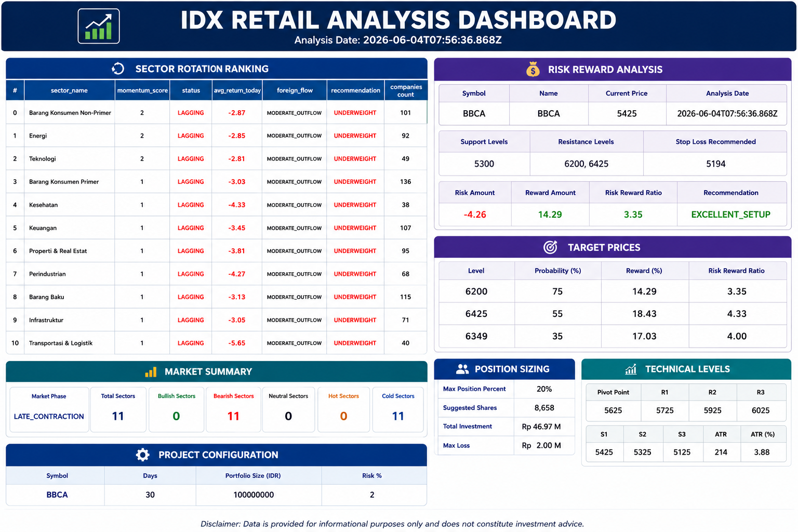Click the EXCELLENT_SETUP recommendation value

pos(730,215)
